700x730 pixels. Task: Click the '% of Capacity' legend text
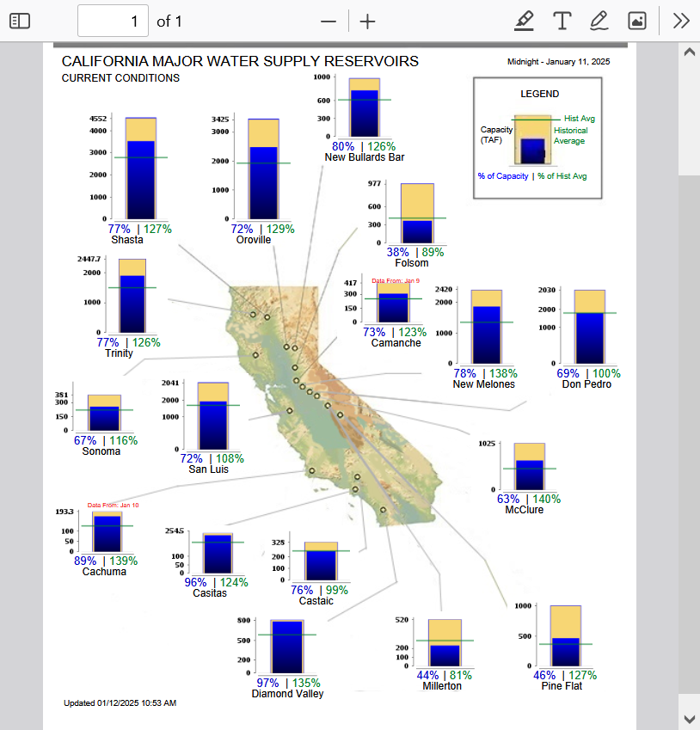tap(503, 176)
